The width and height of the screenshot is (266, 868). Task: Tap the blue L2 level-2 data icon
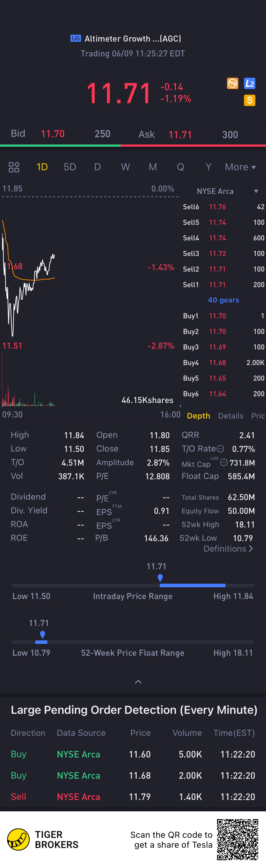click(x=249, y=83)
